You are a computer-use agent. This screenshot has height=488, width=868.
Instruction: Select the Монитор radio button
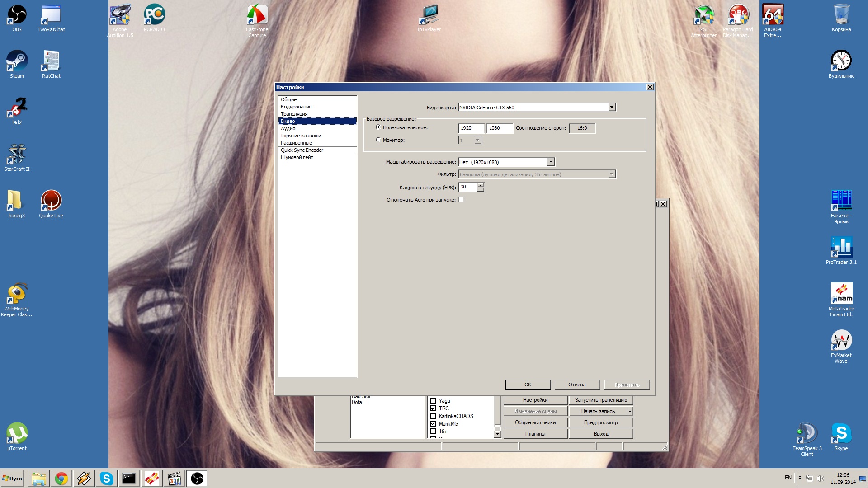pos(378,140)
